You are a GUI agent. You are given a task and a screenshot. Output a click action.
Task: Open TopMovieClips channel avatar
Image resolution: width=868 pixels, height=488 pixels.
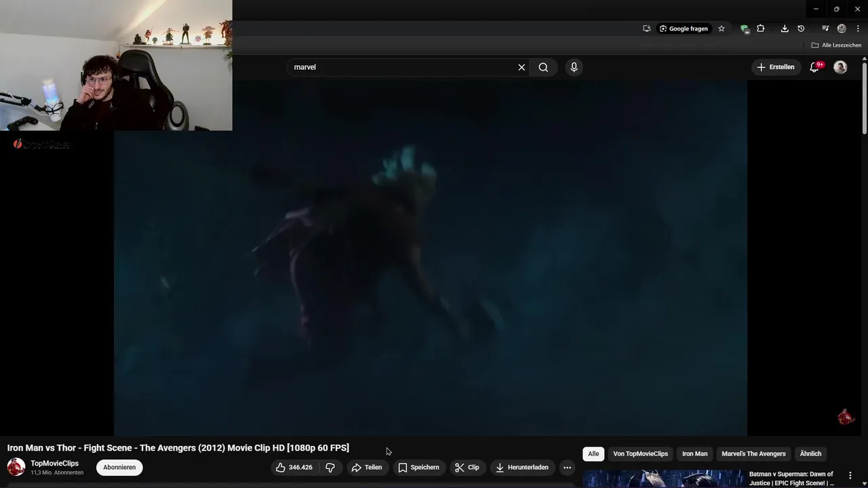[16, 467]
